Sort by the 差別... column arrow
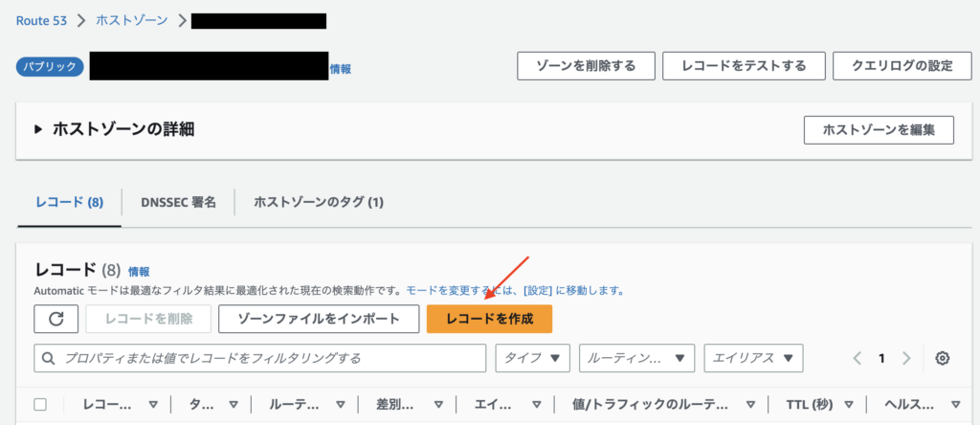 pyautogui.click(x=438, y=404)
